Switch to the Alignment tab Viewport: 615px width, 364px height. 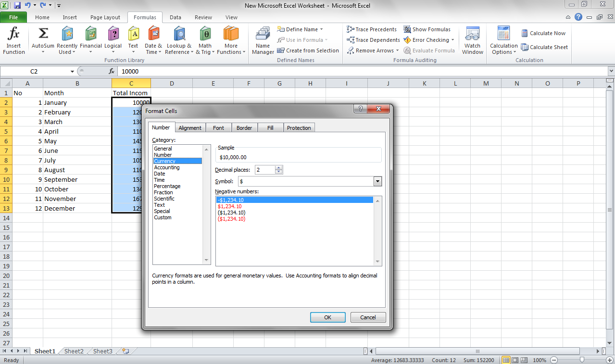coord(190,127)
